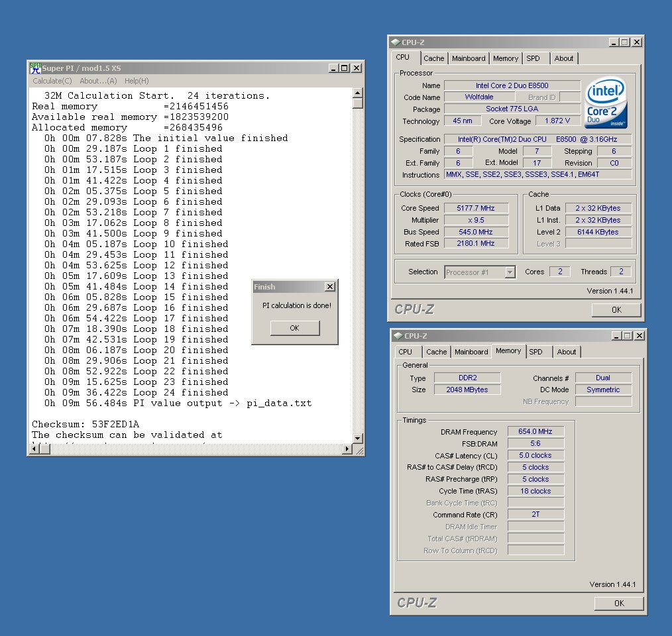Maximize the bottom CPU-Z window
672x636 pixels.
[628, 336]
